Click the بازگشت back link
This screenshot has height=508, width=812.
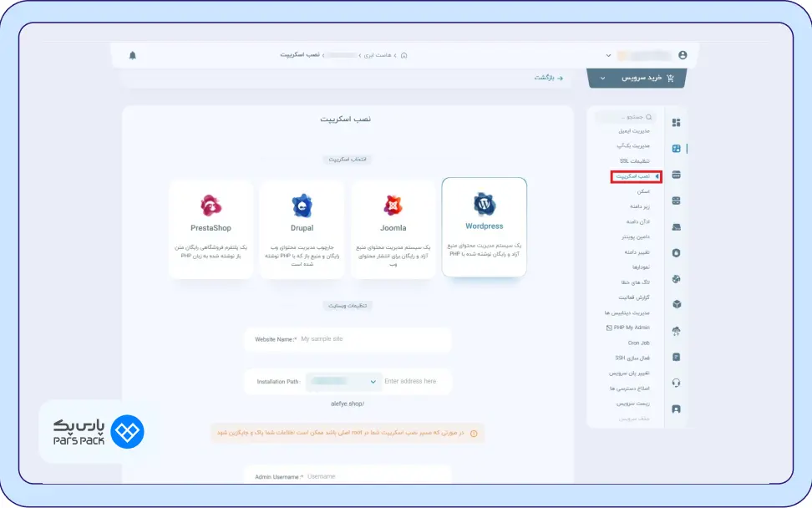548,78
